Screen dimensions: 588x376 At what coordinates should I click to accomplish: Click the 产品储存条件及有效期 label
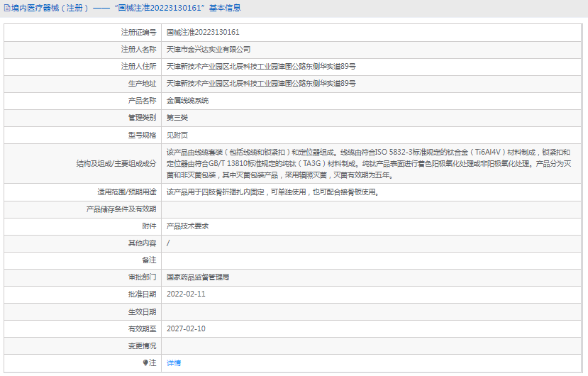tap(121, 209)
